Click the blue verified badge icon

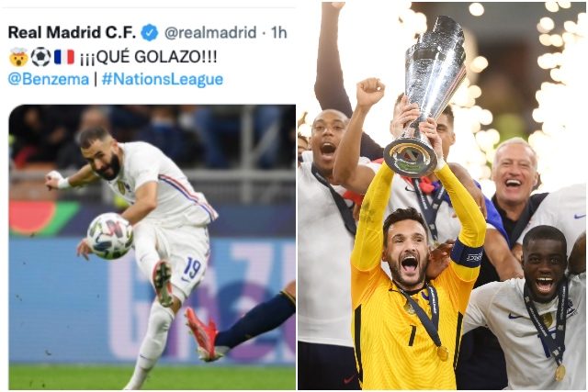(149, 33)
